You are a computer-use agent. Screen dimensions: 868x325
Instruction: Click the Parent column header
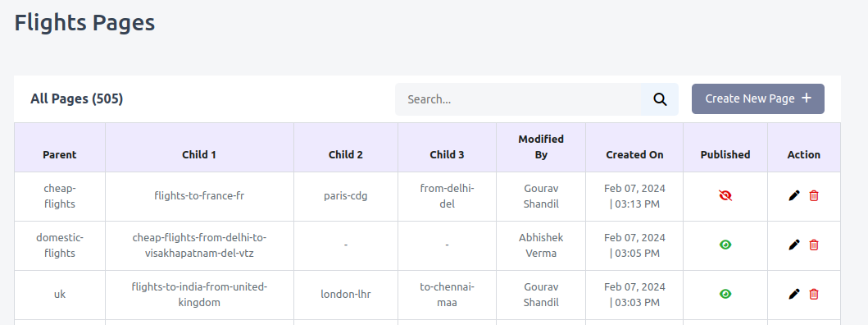60,155
